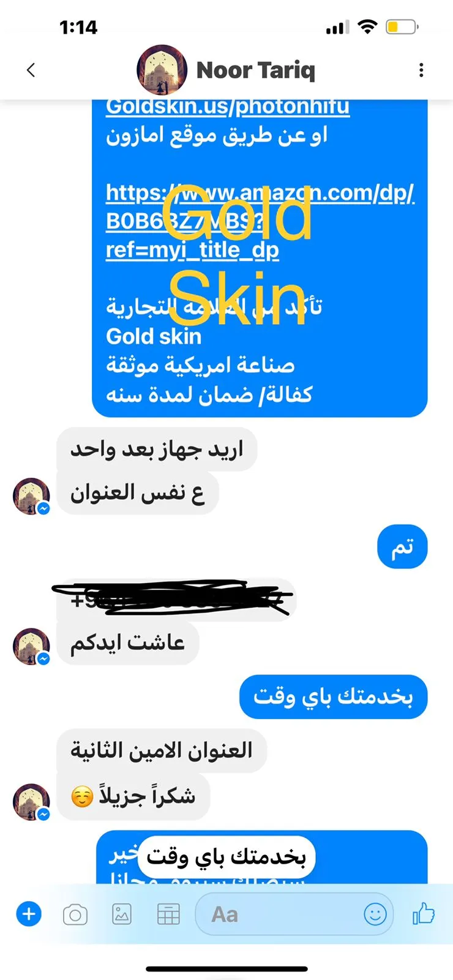Image resolution: width=453 pixels, height=980 pixels.
Task: Tap the شكراً جزيلاً message with emoji
Action: click(x=133, y=796)
